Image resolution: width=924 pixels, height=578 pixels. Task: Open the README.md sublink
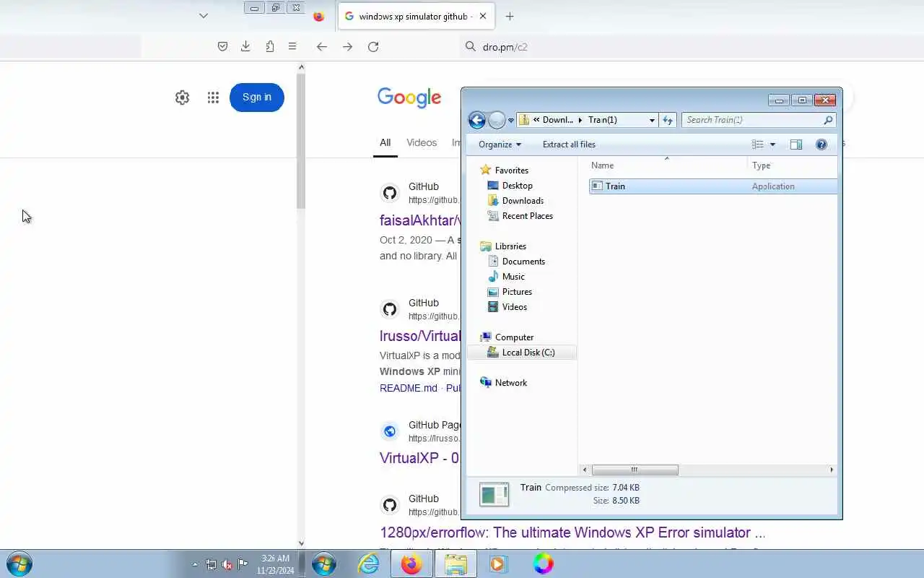tap(409, 388)
